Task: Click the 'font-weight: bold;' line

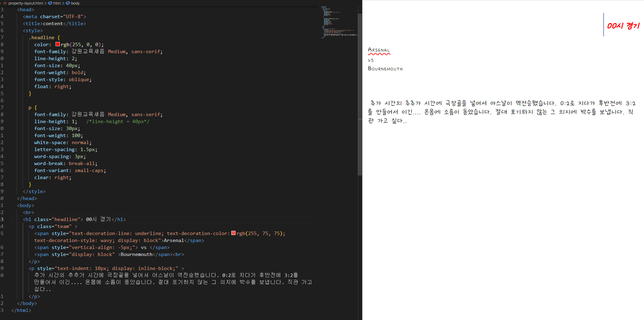Action: click(60, 72)
